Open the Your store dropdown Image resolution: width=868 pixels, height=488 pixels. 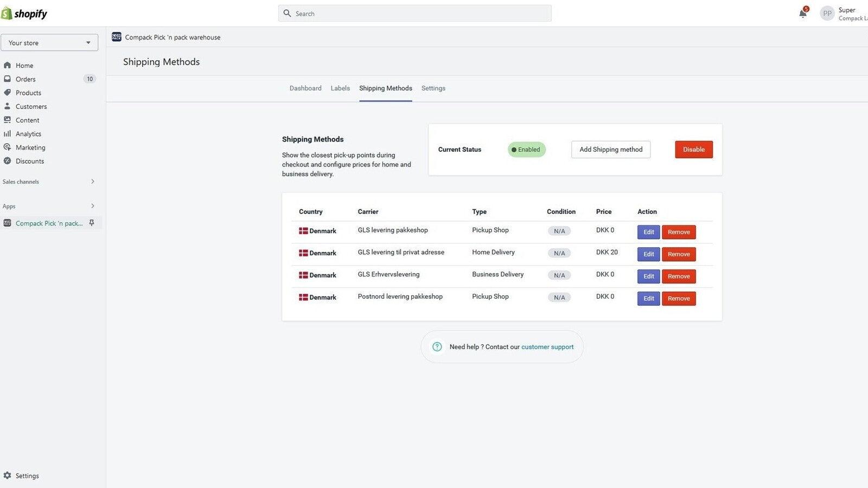[49, 42]
